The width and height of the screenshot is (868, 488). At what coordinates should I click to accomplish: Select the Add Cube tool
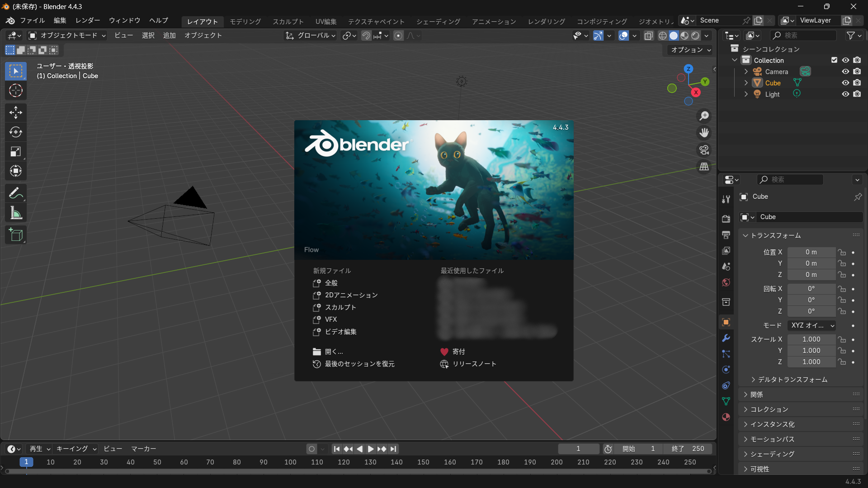16,235
